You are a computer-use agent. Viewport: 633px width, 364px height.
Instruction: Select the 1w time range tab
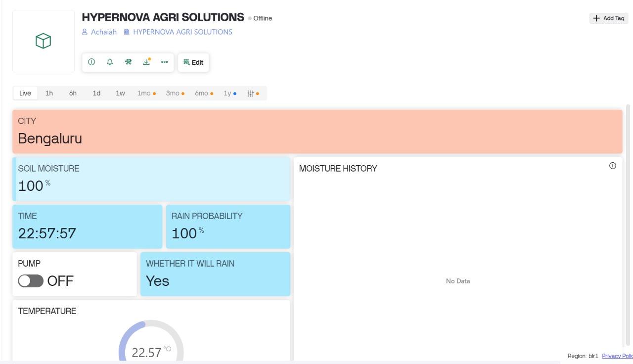pos(120,93)
